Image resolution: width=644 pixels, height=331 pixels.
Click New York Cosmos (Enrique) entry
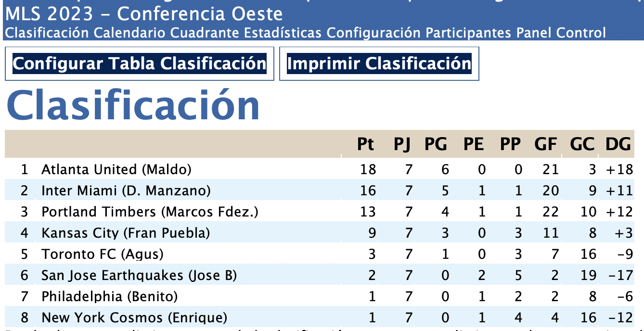tap(134, 318)
